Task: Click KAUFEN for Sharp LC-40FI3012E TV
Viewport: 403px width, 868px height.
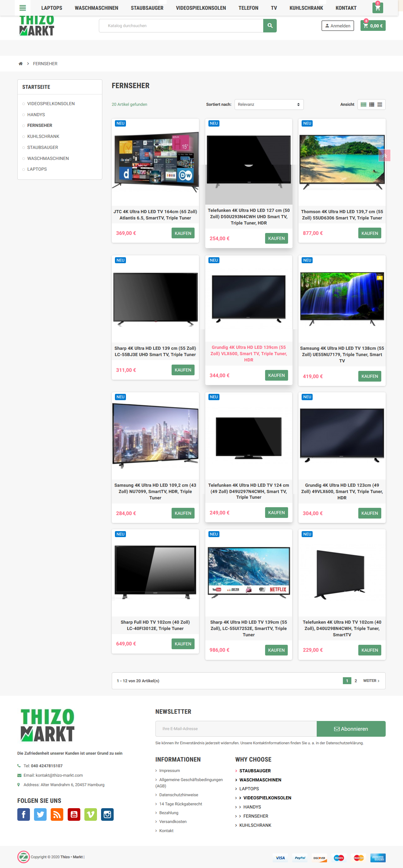Action: pyautogui.click(x=183, y=644)
